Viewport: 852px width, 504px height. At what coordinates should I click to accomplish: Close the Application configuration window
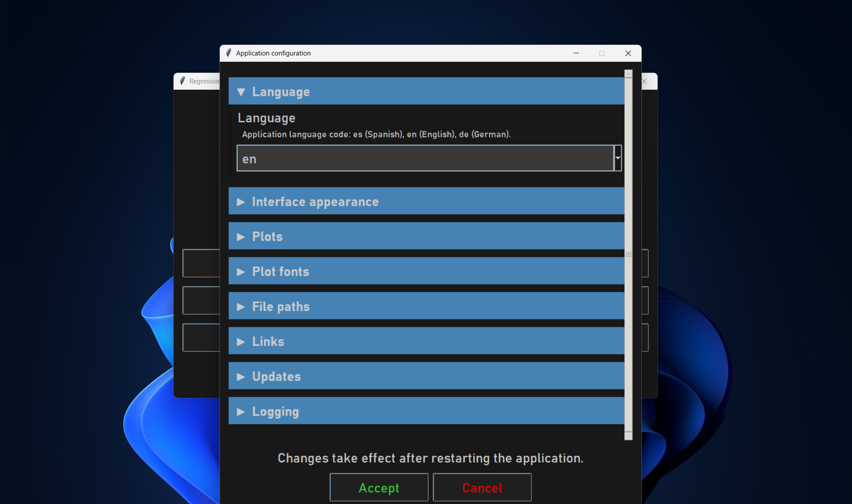pos(628,53)
